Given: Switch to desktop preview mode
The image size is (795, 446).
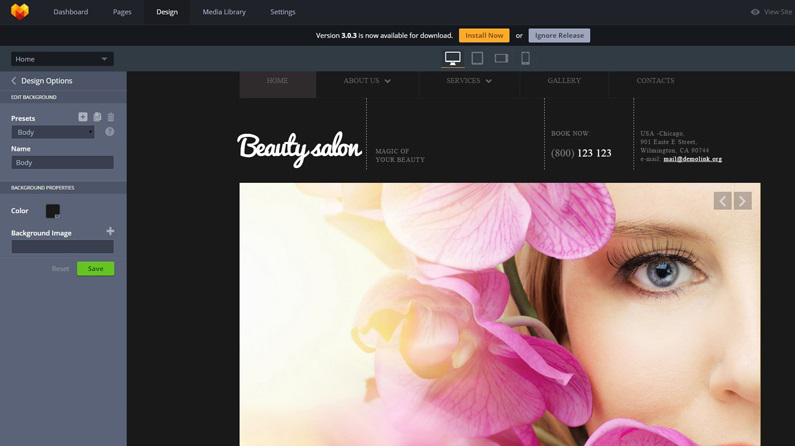Looking at the screenshot, I should [453, 58].
